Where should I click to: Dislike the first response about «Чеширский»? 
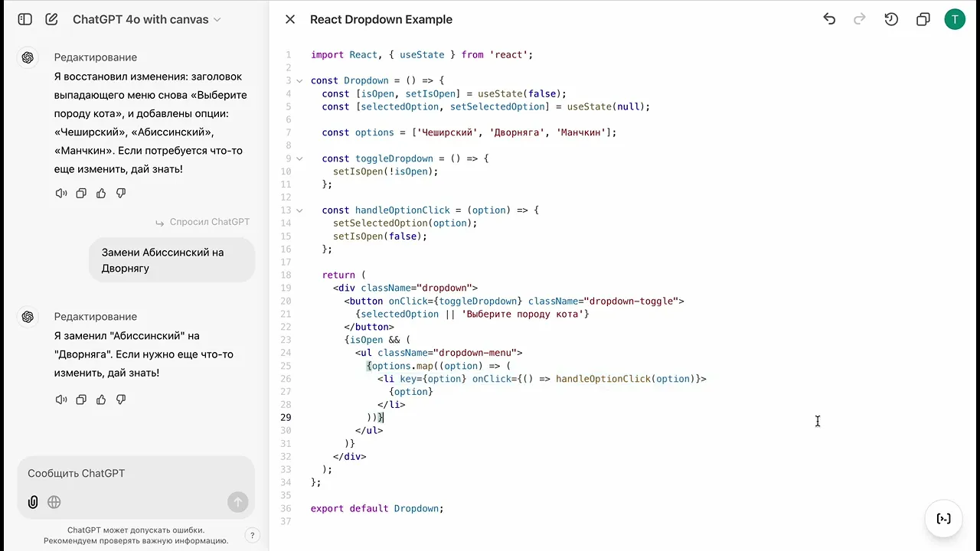(121, 194)
